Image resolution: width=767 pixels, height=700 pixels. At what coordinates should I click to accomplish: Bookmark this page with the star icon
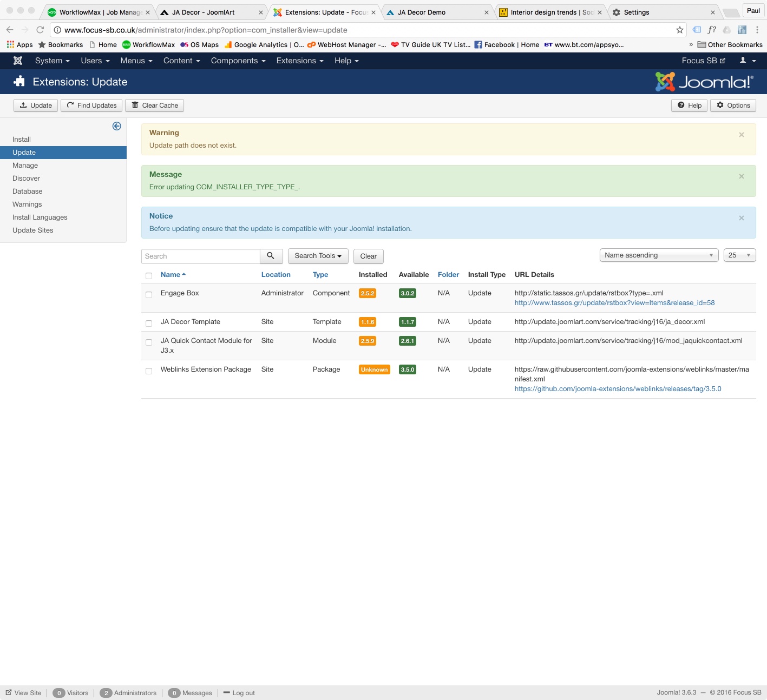pyautogui.click(x=679, y=30)
